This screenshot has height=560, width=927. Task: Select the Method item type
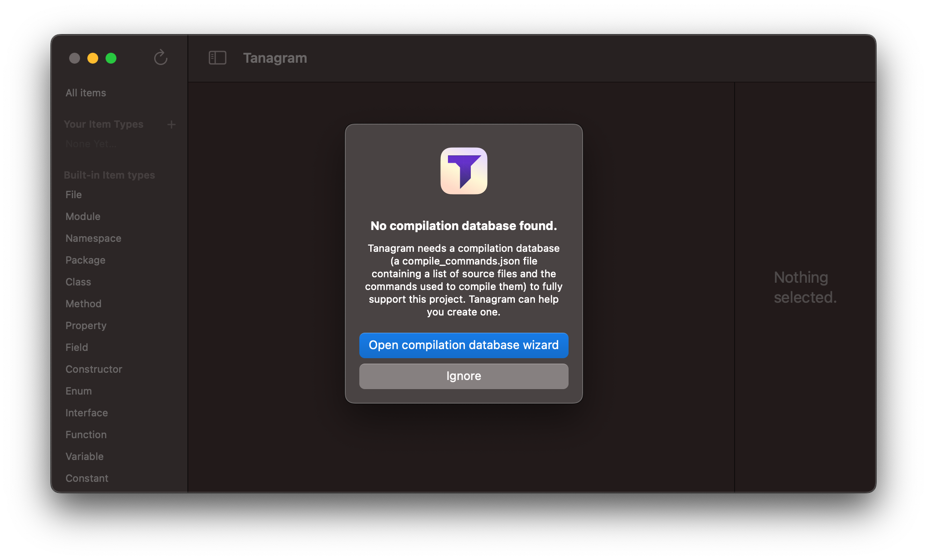pyautogui.click(x=83, y=304)
